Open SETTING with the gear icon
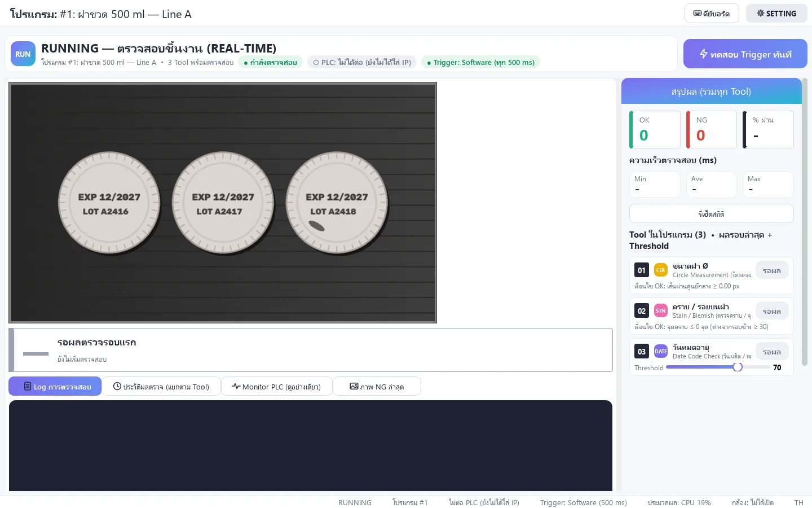The height and width of the screenshot is (508, 812). (x=776, y=14)
